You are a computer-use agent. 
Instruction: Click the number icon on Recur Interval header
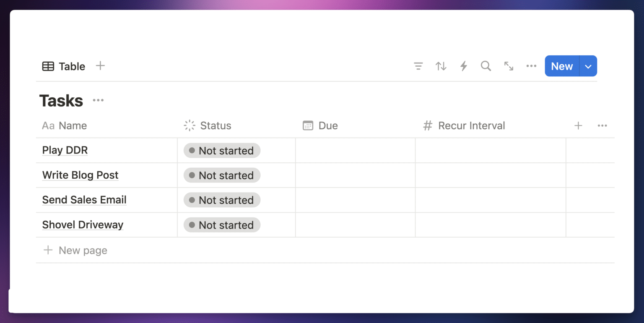point(428,125)
